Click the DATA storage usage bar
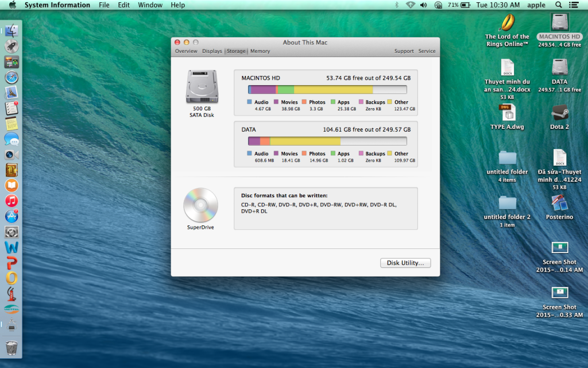 327,141
